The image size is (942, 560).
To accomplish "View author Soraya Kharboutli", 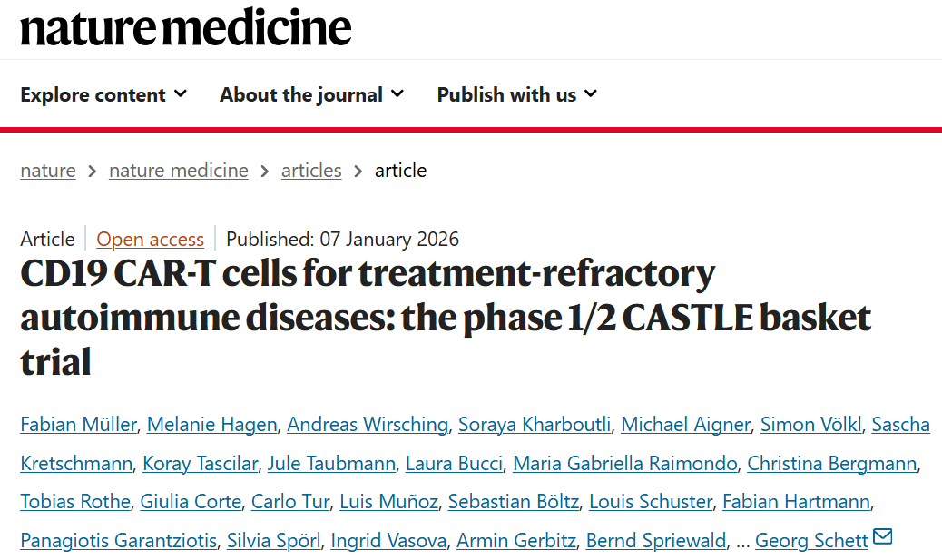I will pos(535,424).
